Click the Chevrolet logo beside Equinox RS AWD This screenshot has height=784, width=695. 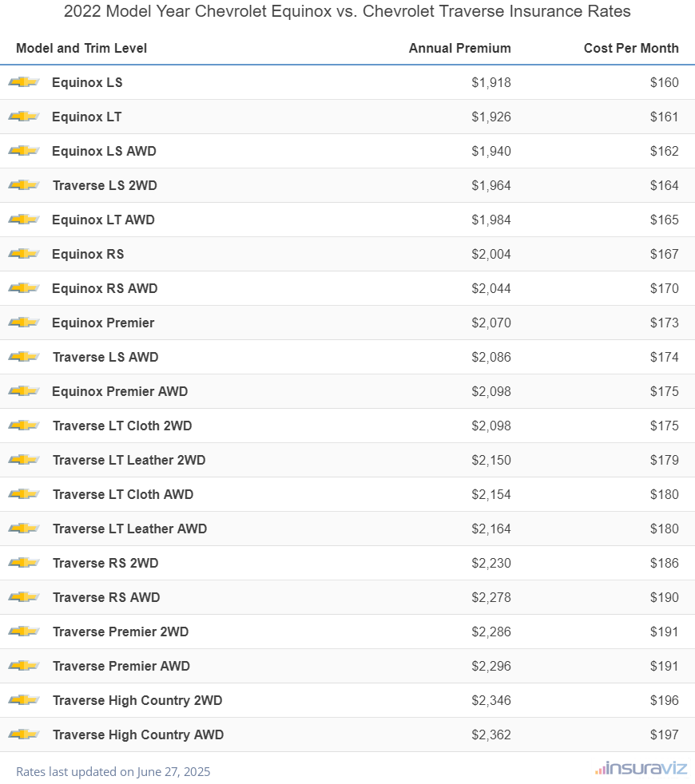[x=23, y=288]
